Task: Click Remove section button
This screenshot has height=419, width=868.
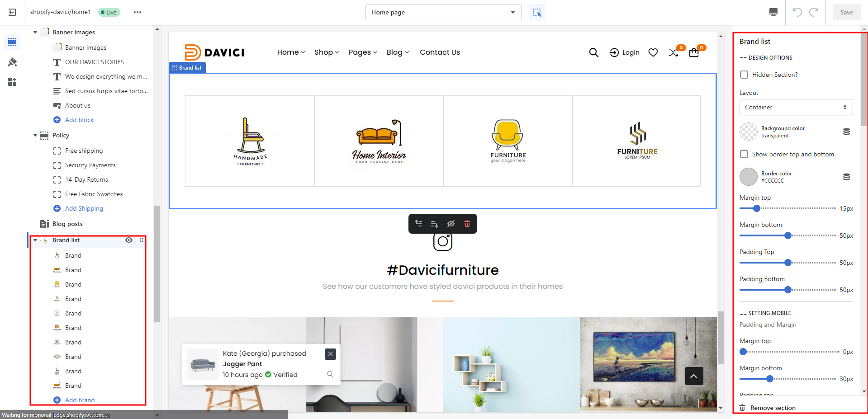Action: coord(773,408)
